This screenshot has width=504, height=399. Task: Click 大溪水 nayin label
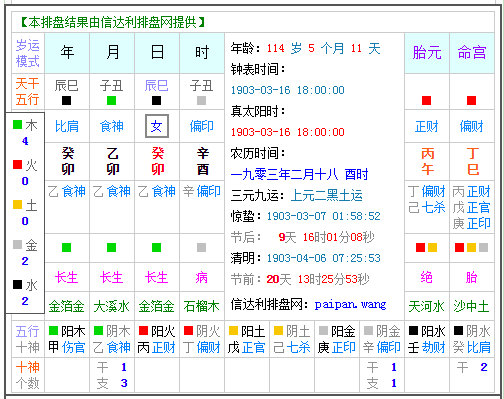click(112, 306)
